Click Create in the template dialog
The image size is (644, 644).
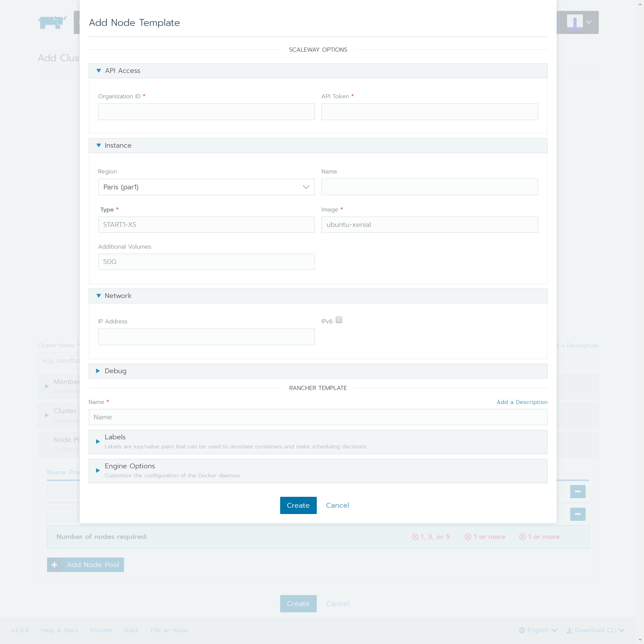[298, 505]
